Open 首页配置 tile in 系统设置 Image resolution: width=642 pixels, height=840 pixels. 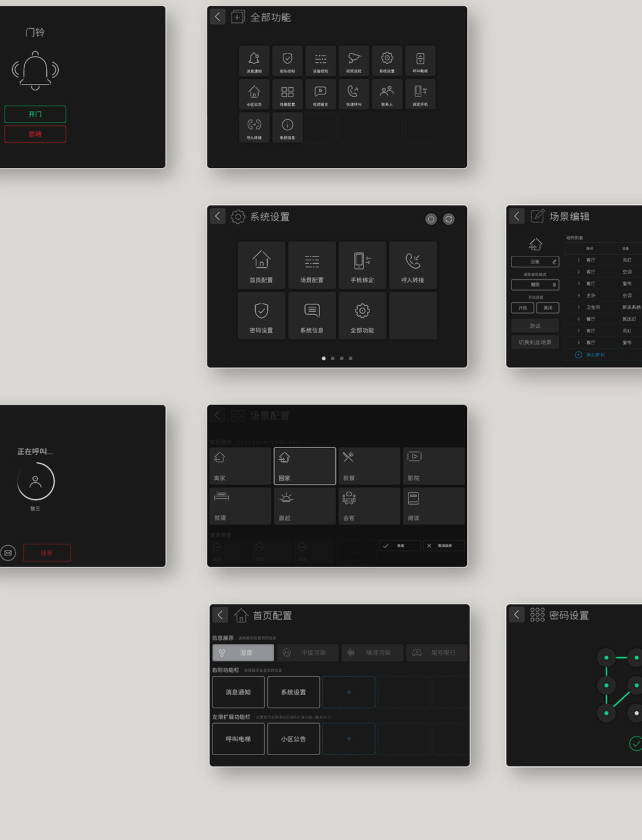tap(261, 265)
